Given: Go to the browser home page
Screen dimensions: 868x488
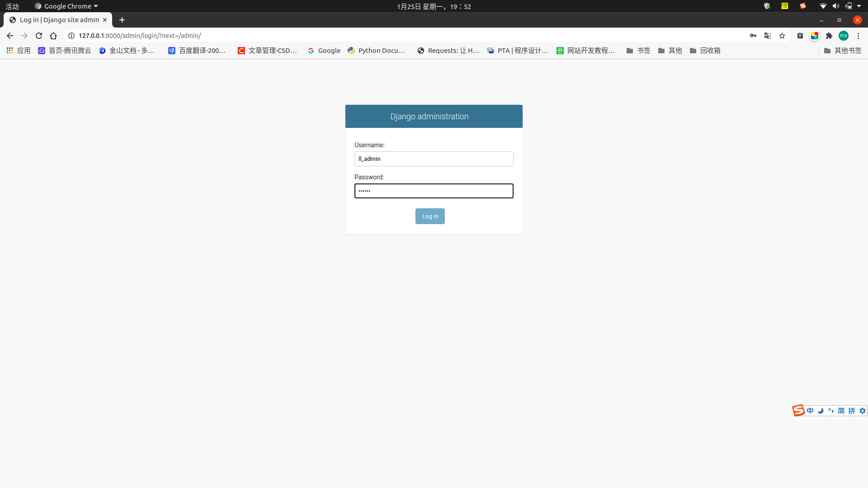Looking at the screenshot, I should coord(53,36).
